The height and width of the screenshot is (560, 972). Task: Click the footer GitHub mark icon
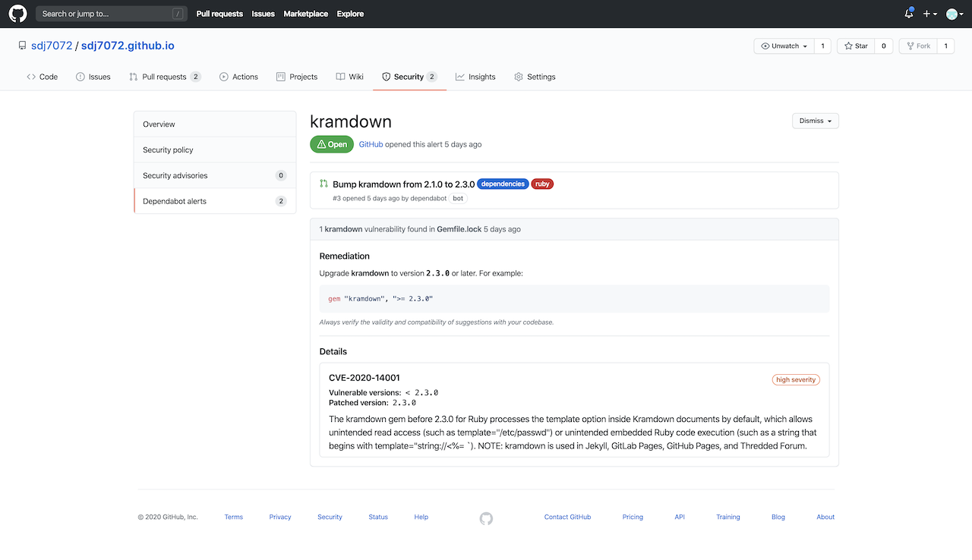(486, 518)
